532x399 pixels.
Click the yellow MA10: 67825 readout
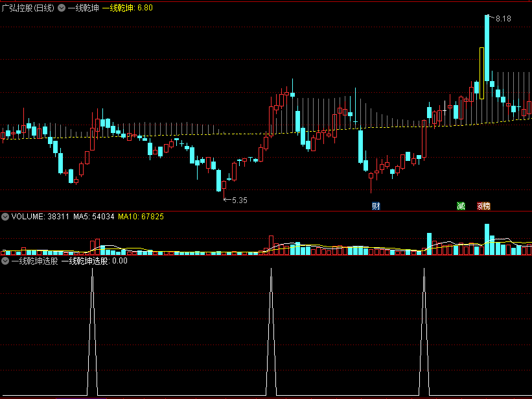pyautogui.click(x=141, y=217)
